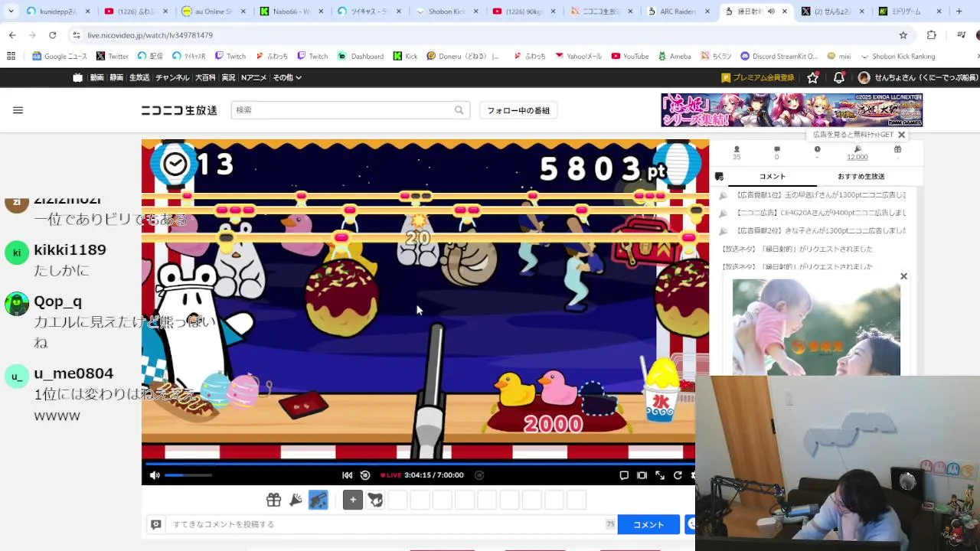Toggle comment display in player

coord(624,475)
